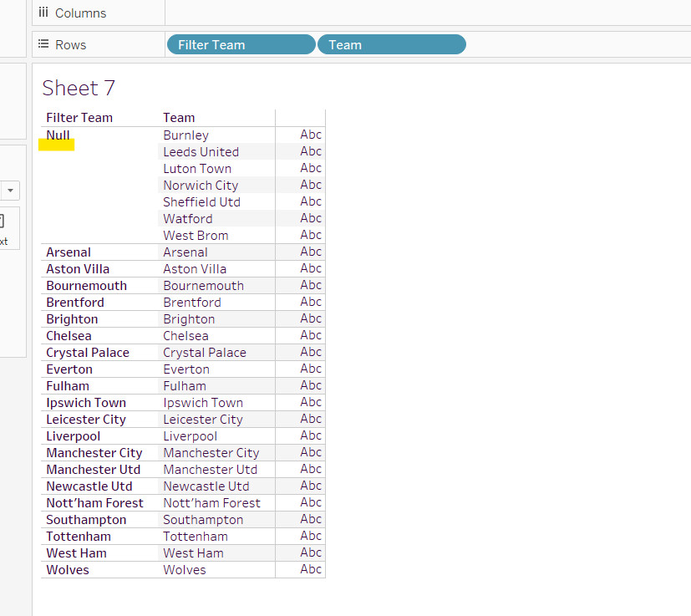Select Sheffield Utd in the Team column

pyautogui.click(x=202, y=202)
